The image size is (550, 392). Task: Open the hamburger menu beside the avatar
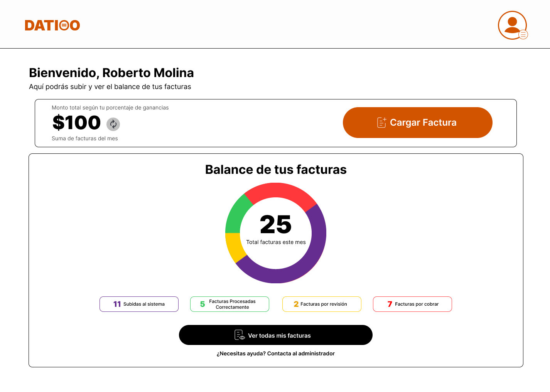coord(523,35)
